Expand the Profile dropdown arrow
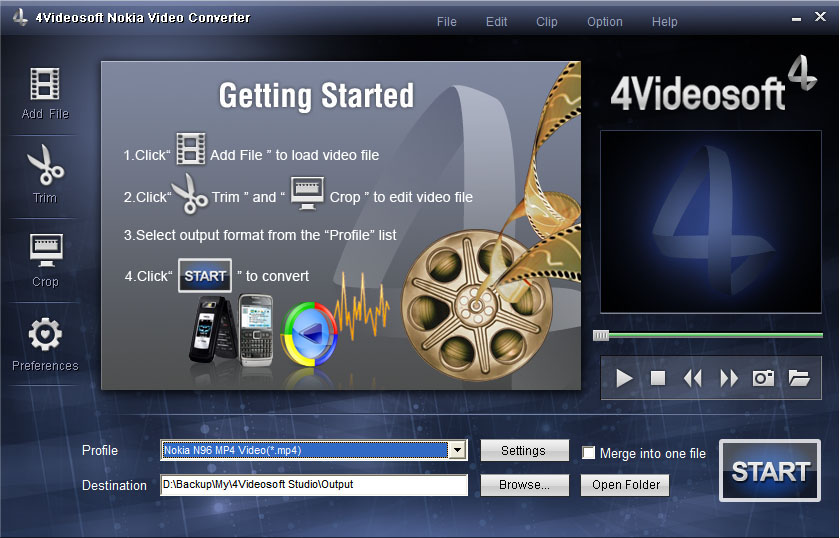Image resolution: width=840 pixels, height=538 pixels. point(457,451)
